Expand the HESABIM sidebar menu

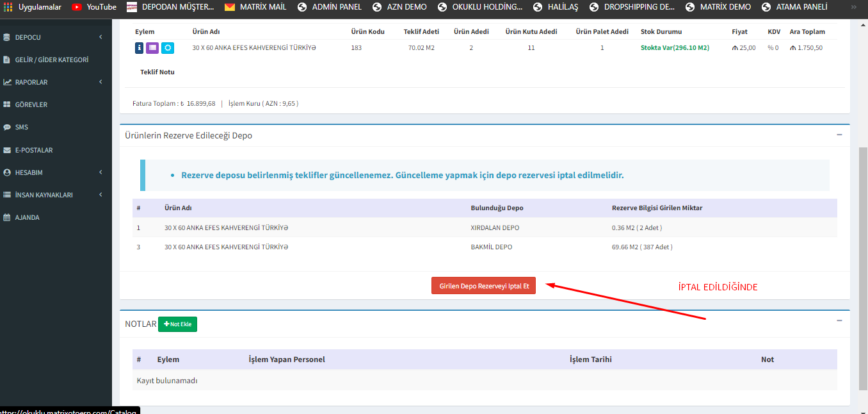pyautogui.click(x=54, y=172)
